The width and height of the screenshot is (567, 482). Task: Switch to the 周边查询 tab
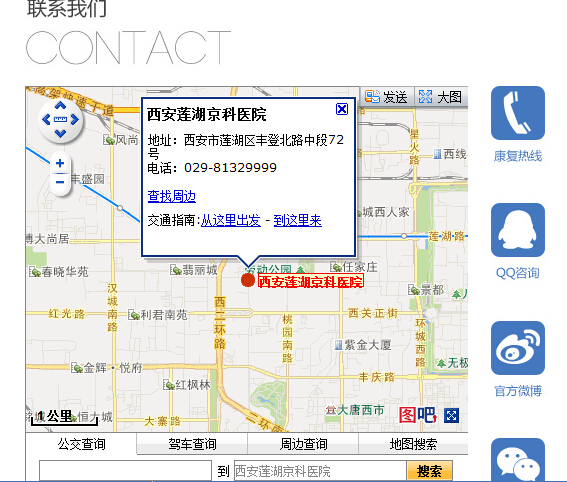tap(303, 444)
